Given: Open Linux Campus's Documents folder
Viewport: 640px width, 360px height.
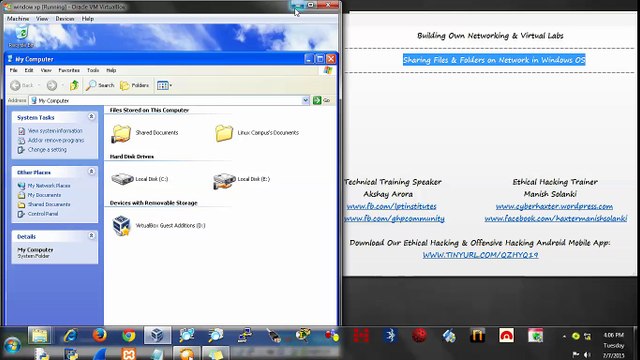Looking at the screenshot, I should [x=224, y=133].
